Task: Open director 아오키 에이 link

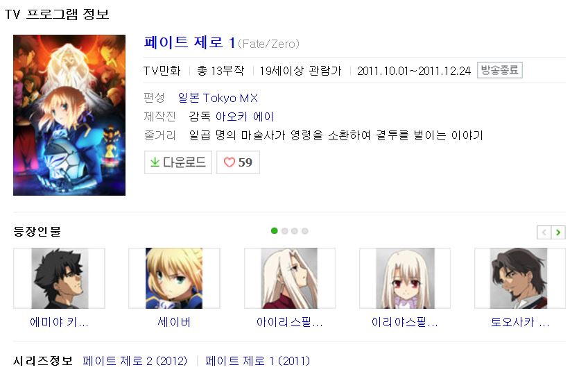Action: [245, 117]
